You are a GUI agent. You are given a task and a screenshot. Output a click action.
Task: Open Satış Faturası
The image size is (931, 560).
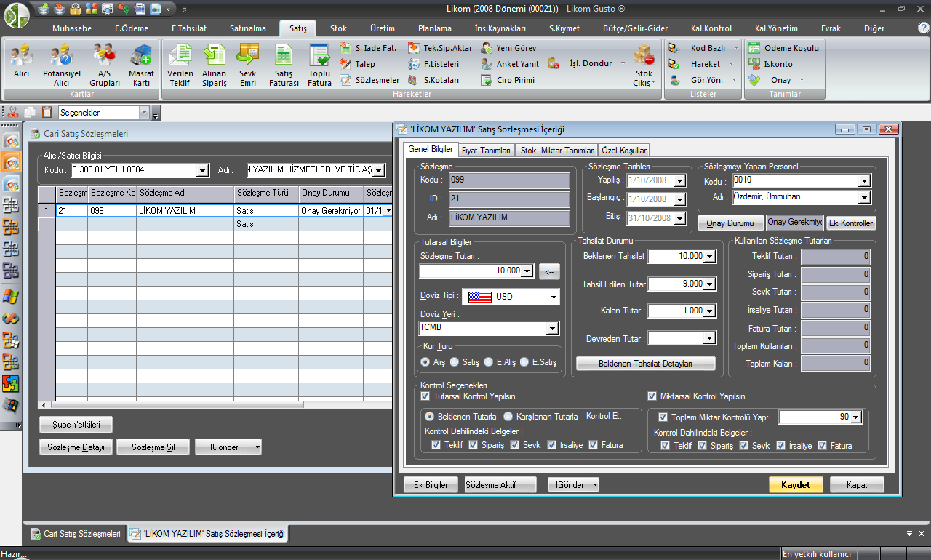coord(284,64)
